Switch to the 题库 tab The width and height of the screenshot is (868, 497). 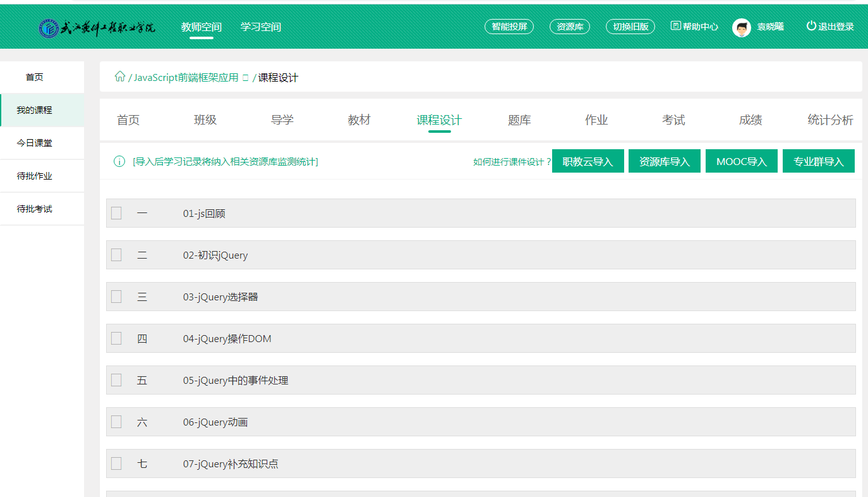519,120
